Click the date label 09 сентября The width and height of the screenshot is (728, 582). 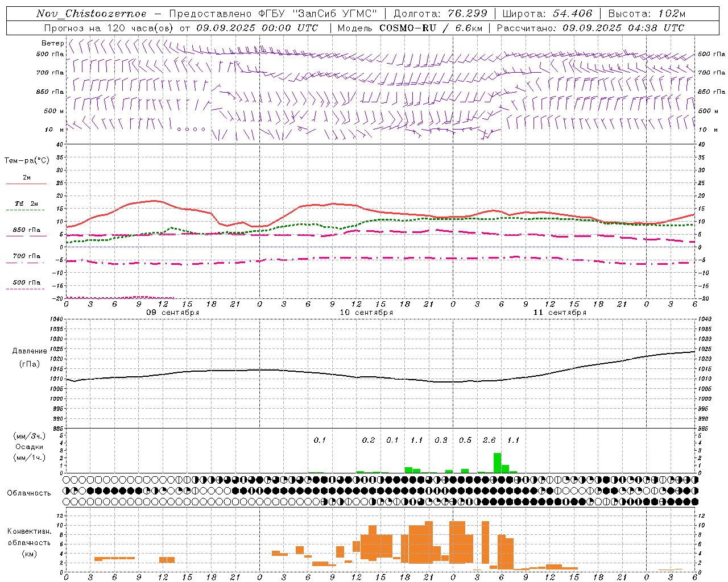173,313
